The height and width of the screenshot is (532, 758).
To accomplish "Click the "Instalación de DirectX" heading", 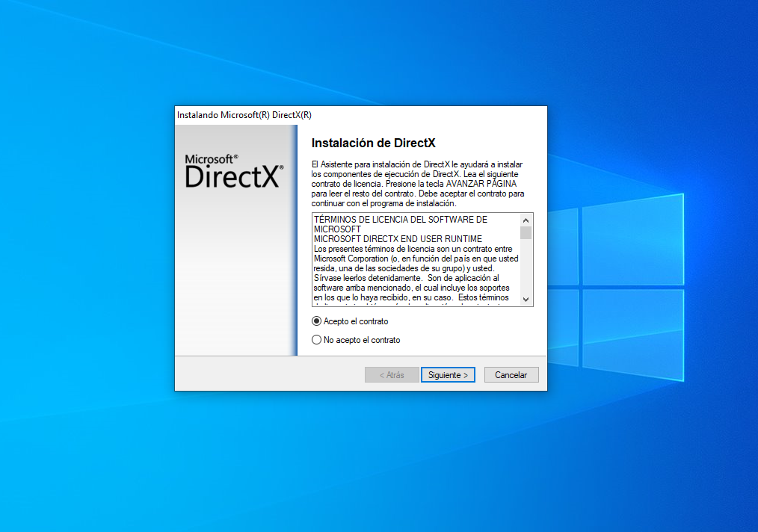I will (373, 143).
